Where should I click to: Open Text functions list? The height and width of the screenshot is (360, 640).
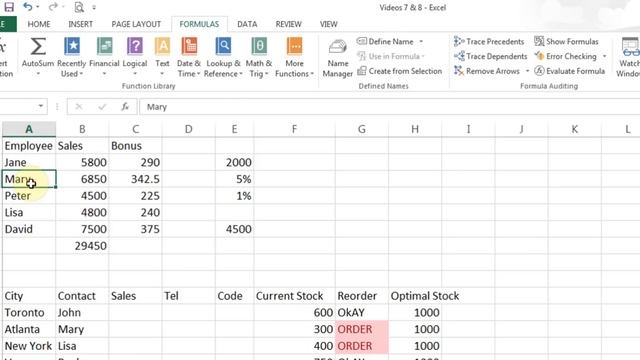click(162, 57)
